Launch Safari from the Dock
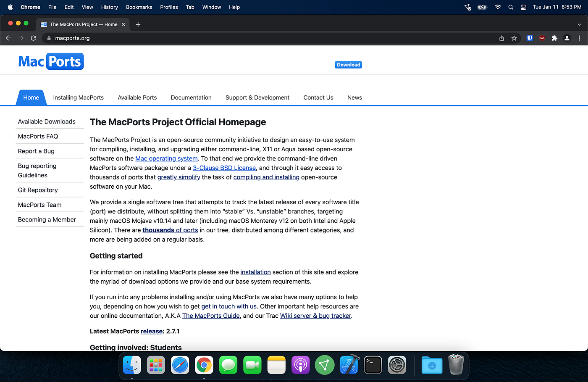Screen dimensions: 588x382 180,365
